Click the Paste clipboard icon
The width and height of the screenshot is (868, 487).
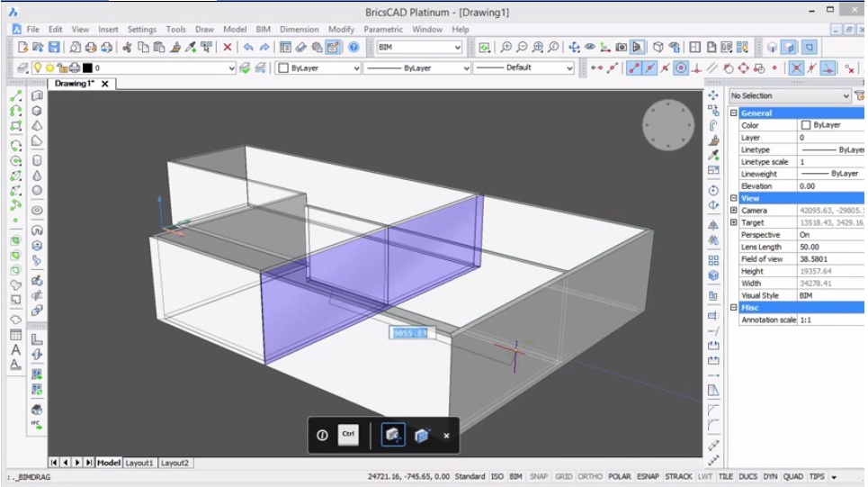(159, 47)
